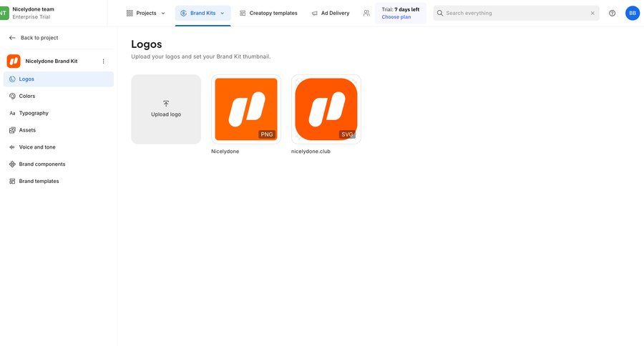644x346 pixels.
Task: Go to Ad Delivery tab
Action: [331, 13]
